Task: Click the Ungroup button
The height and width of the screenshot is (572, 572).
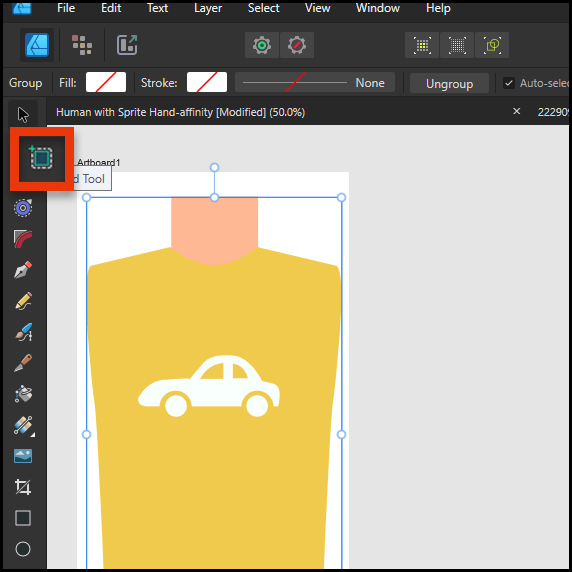Action: [x=449, y=83]
